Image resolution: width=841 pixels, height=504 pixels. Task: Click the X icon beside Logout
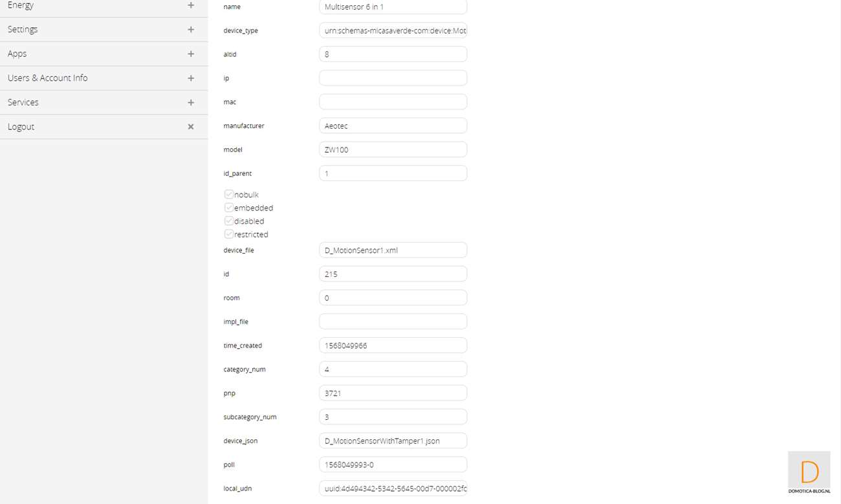tap(191, 127)
